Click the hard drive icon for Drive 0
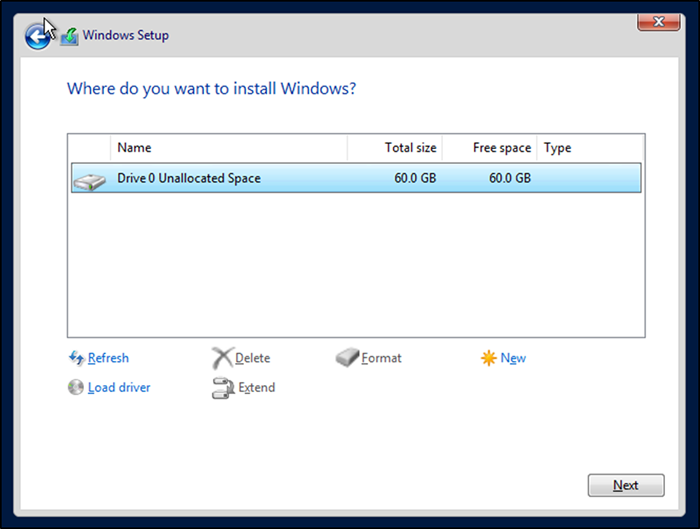The width and height of the screenshot is (700, 529). [90, 181]
